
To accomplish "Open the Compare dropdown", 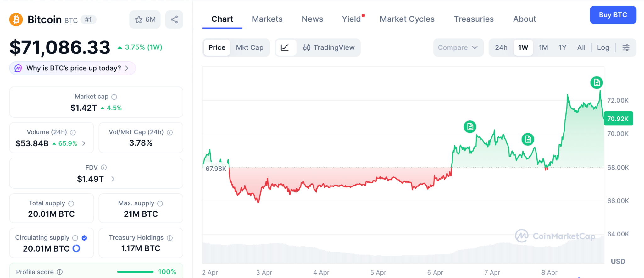I will (458, 47).
